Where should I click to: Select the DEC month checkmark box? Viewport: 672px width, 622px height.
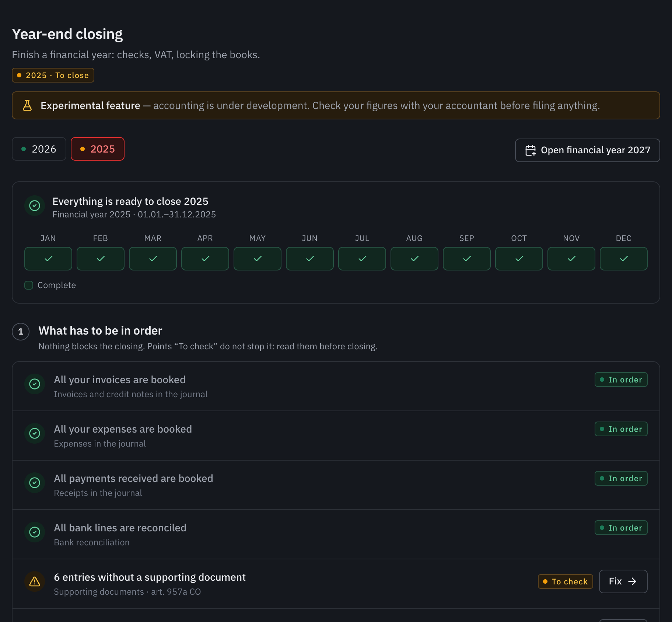point(624,259)
